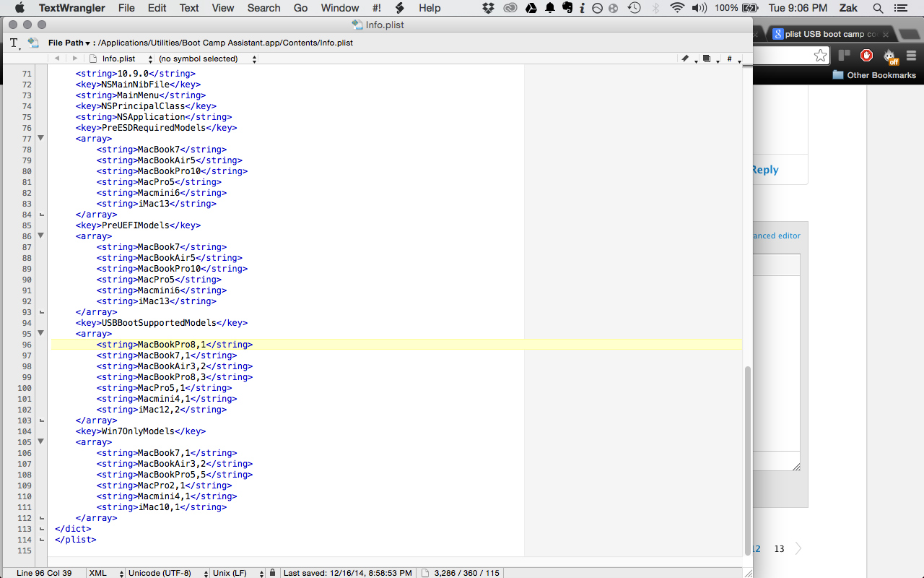Switch to the 'plist USB boot camp' Chrome tab
The width and height of the screenshot is (924, 578).
click(830, 34)
